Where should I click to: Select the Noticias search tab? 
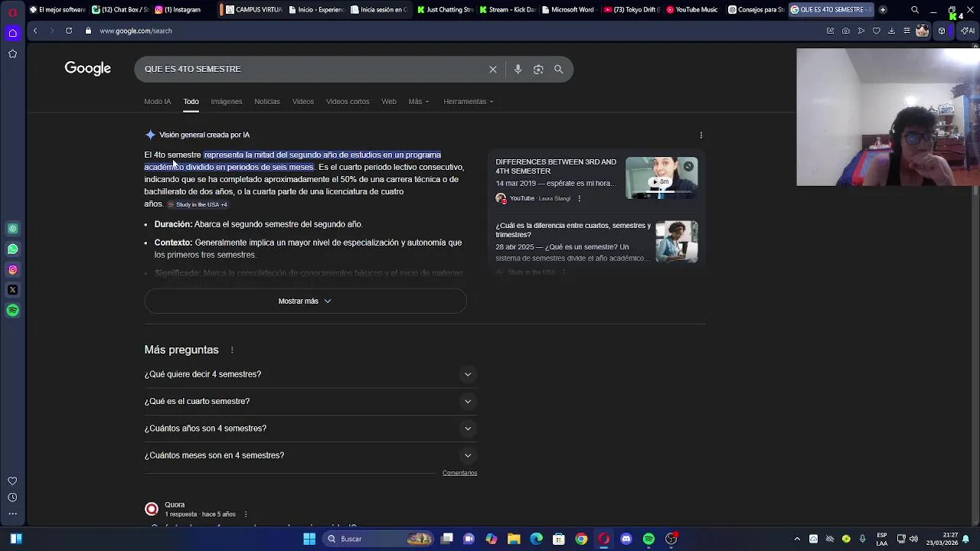tap(267, 102)
